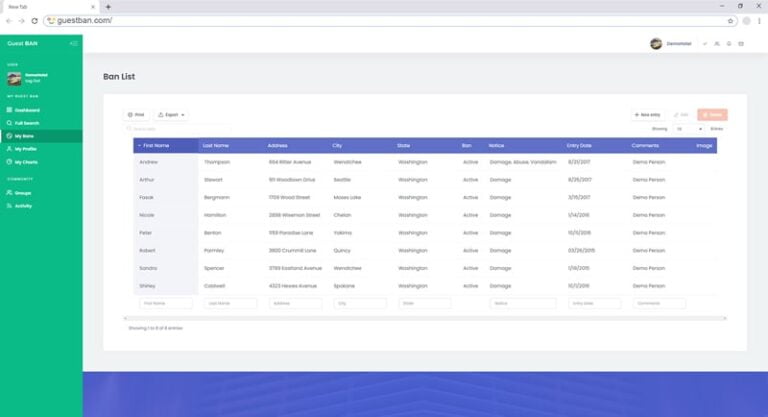Screen dimensions: 768x417
Task: Click the Print button
Action: click(x=136, y=115)
